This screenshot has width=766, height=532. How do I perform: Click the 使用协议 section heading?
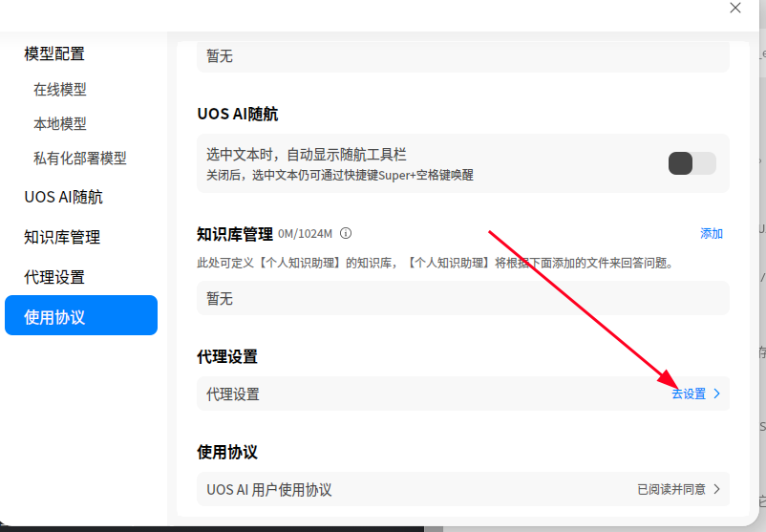tap(227, 453)
